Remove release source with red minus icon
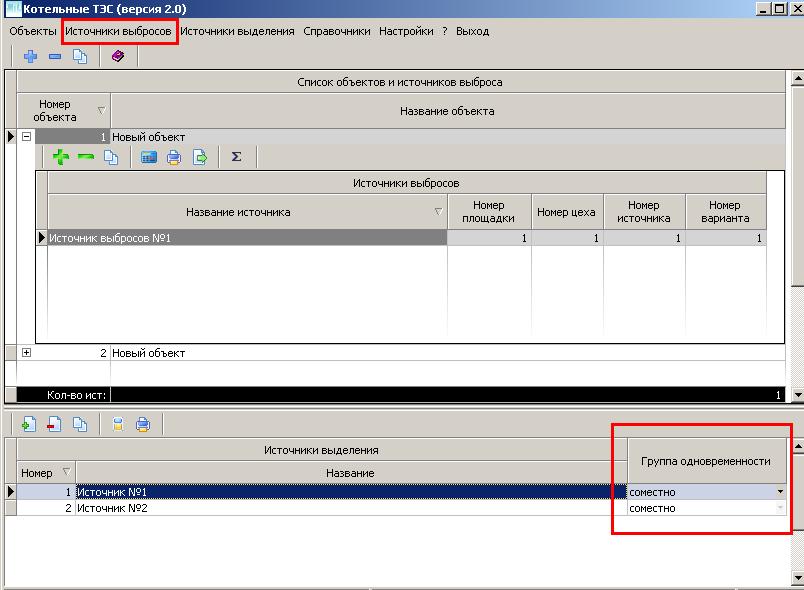The image size is (804, 590). 54,424
